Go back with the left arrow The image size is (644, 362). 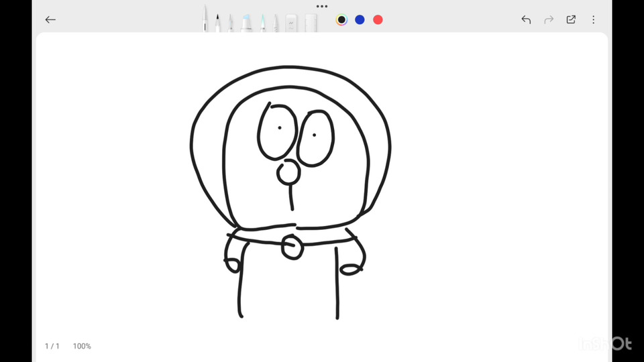point(50,19)
